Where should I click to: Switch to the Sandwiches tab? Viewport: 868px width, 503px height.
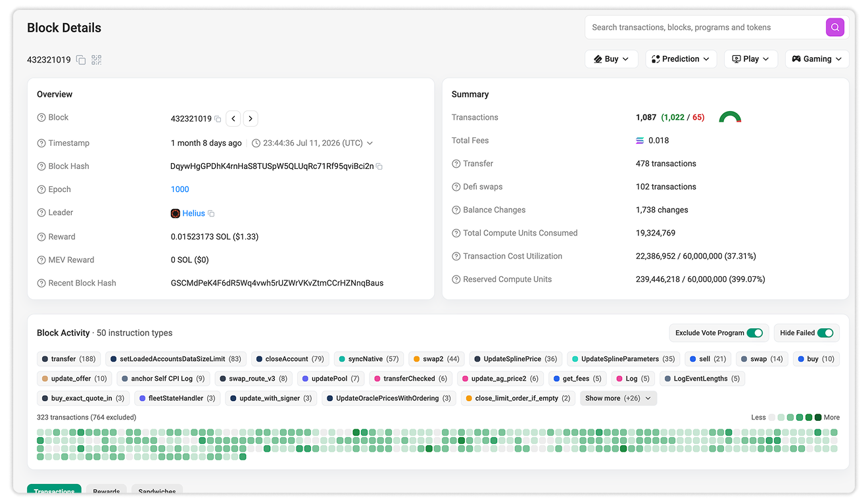click(x=157, y=490)
